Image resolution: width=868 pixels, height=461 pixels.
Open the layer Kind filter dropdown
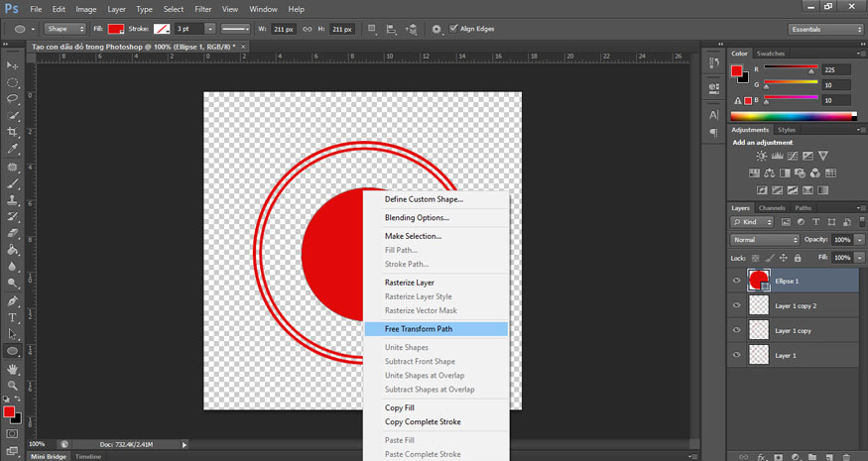[752, 222]
